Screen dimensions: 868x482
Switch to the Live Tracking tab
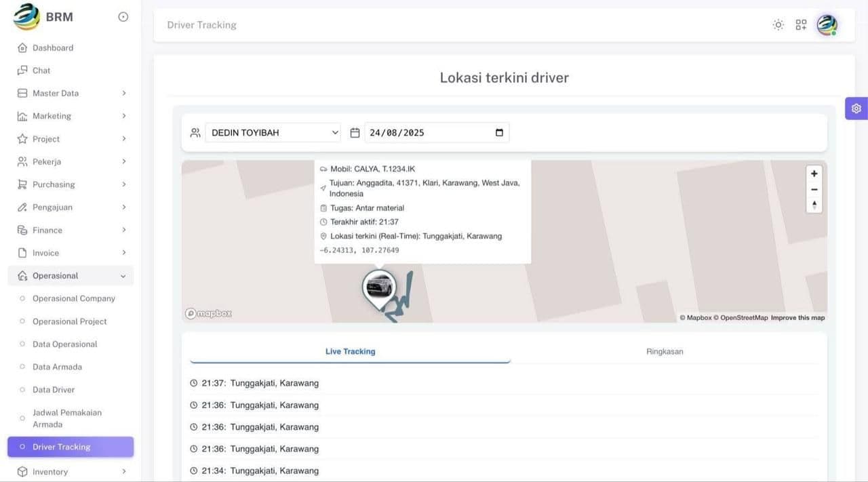point(350,352)
